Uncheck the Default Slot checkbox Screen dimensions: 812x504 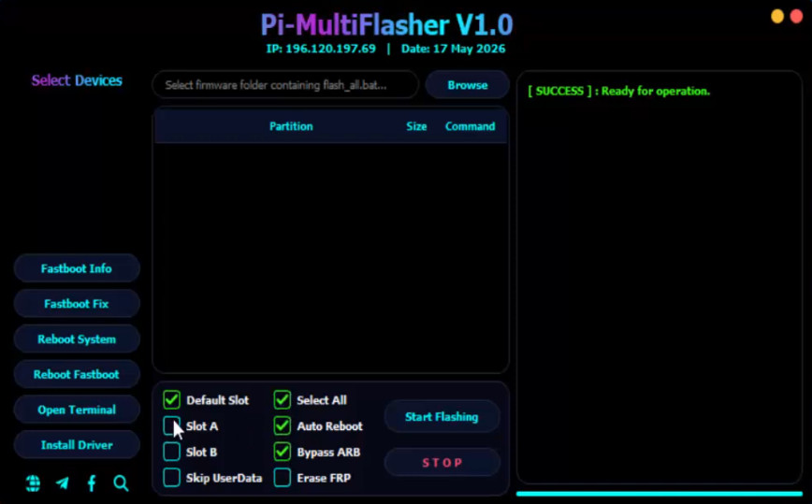[171, 400]
